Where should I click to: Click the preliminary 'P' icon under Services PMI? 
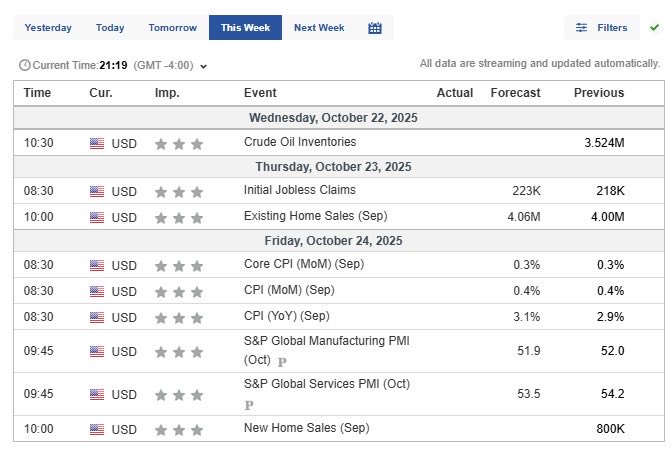[x=249, y=405]
